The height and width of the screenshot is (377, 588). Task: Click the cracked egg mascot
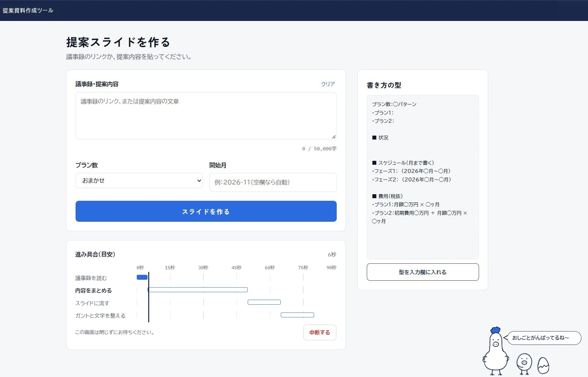tap(543, 365)
